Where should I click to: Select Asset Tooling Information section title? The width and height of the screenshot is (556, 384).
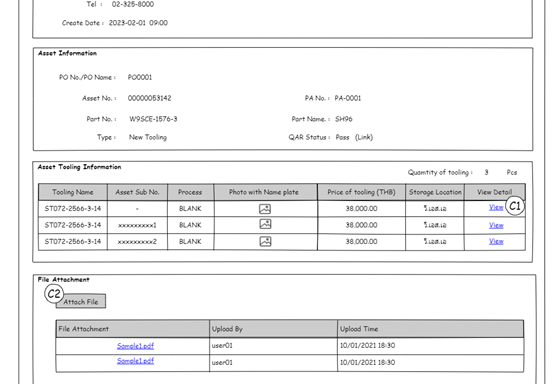79,167
